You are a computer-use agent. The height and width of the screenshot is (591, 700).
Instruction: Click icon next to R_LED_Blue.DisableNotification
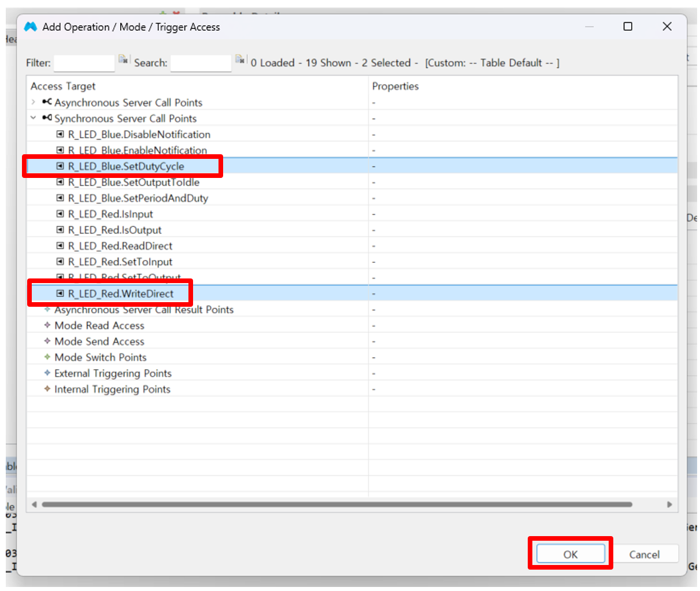(60, 135)
